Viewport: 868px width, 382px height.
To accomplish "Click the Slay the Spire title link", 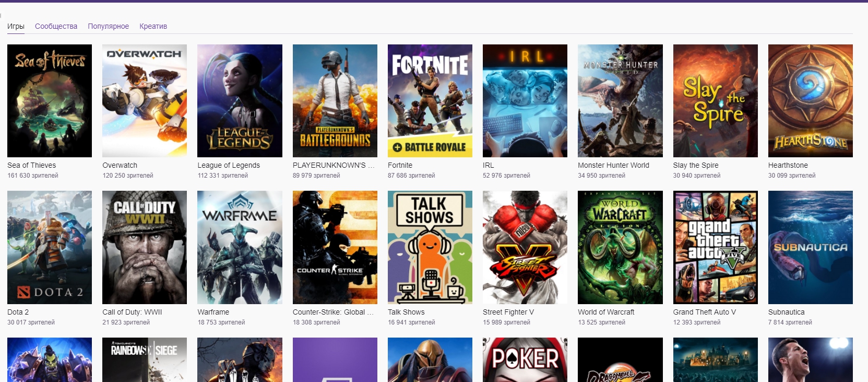I will click(696, 165).
